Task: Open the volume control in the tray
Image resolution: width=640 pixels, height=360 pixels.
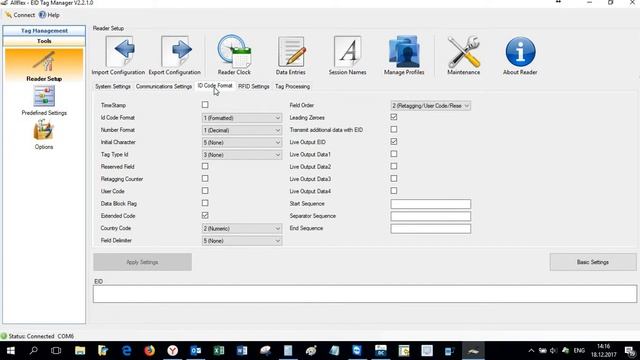Action: click(x=553, y=351)
